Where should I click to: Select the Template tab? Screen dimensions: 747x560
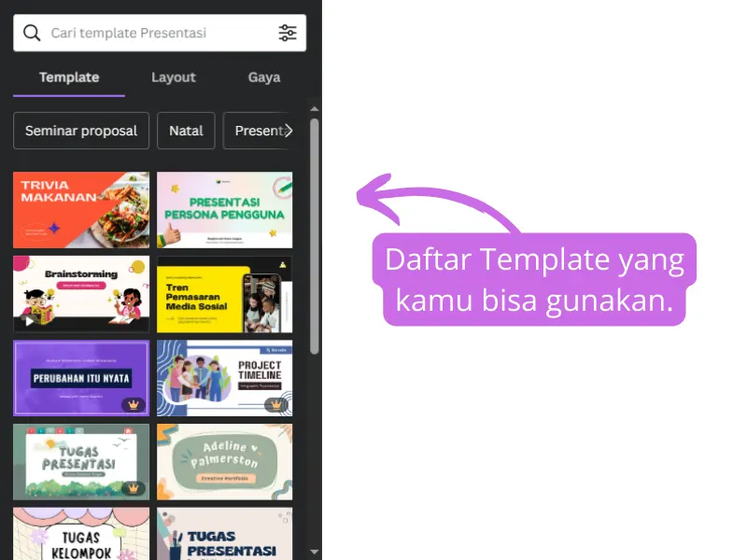(x=68, y=77)
